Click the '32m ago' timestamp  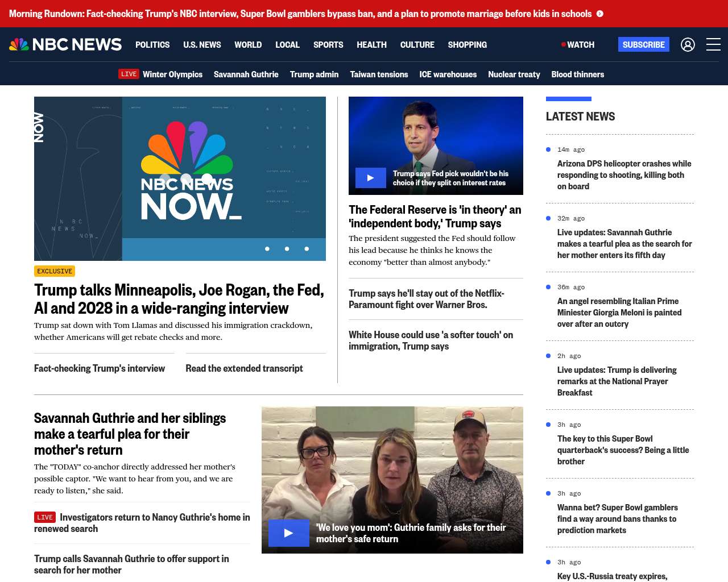[571, 218]
